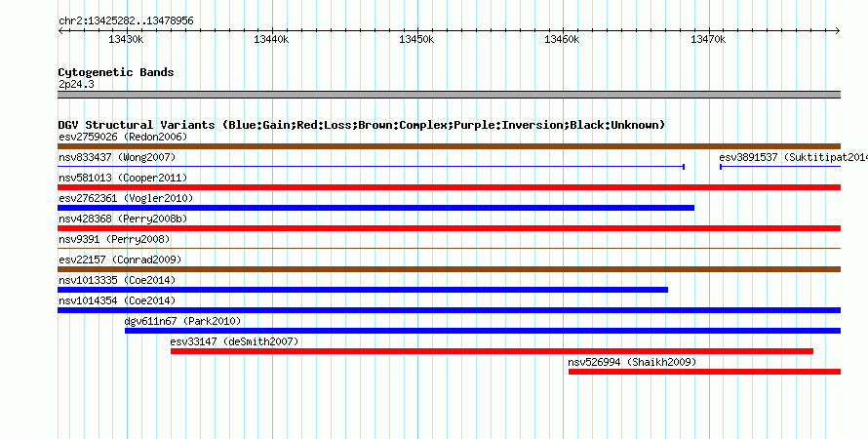This screenshot has height=439, width=868.
Task: Open the nsv1013335 (Coe2014) blue bar
Action: point(363,290)
